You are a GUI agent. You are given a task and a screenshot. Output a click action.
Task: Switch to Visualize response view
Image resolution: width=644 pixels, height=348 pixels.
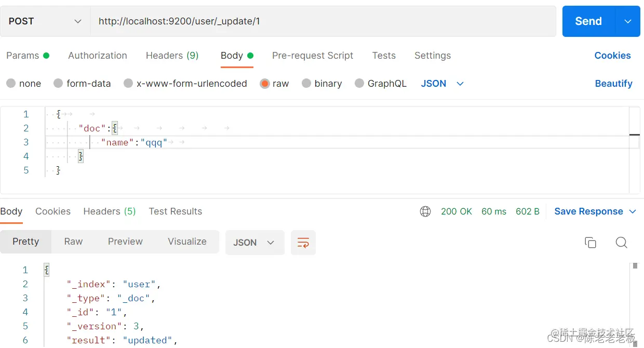tap(187, 242)
